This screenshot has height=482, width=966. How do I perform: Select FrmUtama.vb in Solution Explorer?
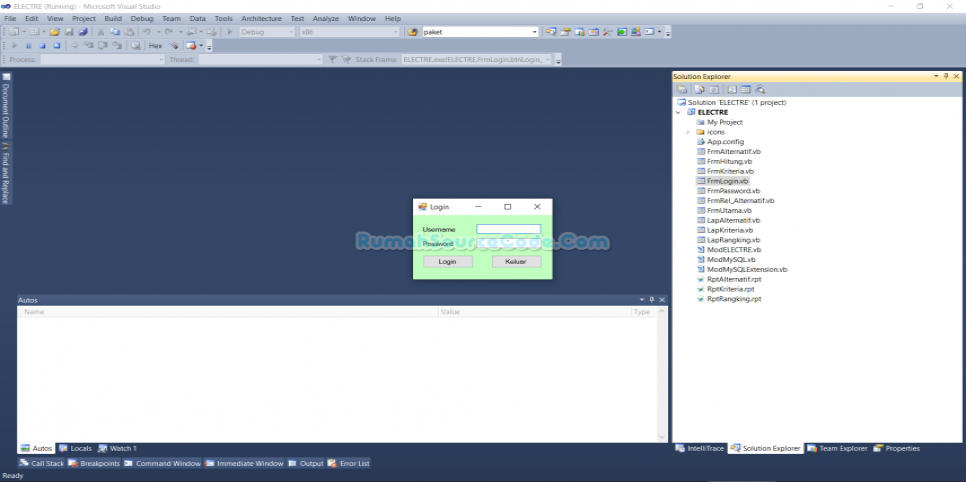[729, 210]
